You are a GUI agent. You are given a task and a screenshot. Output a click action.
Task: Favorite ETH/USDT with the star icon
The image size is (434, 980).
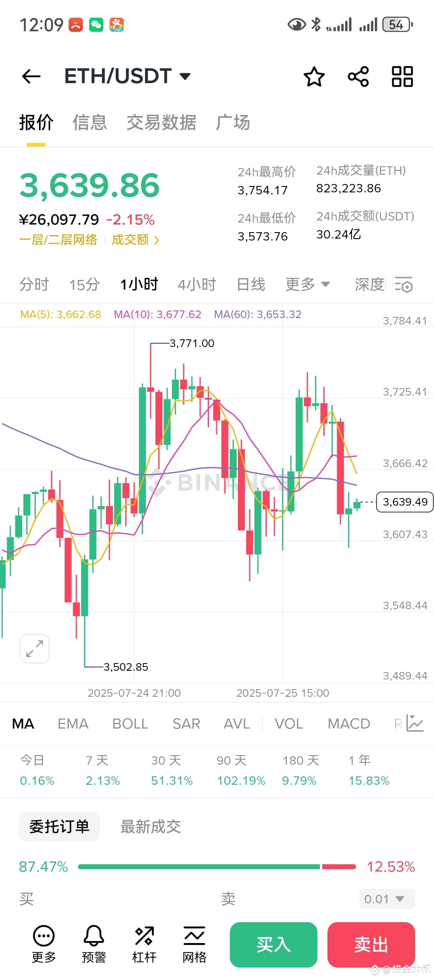click(x=315, y=76)
